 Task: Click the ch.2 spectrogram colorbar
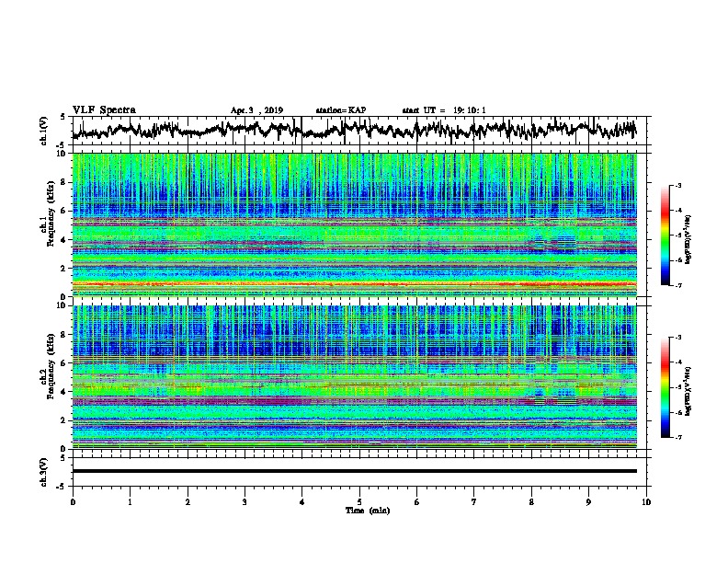tap(665, 387)
